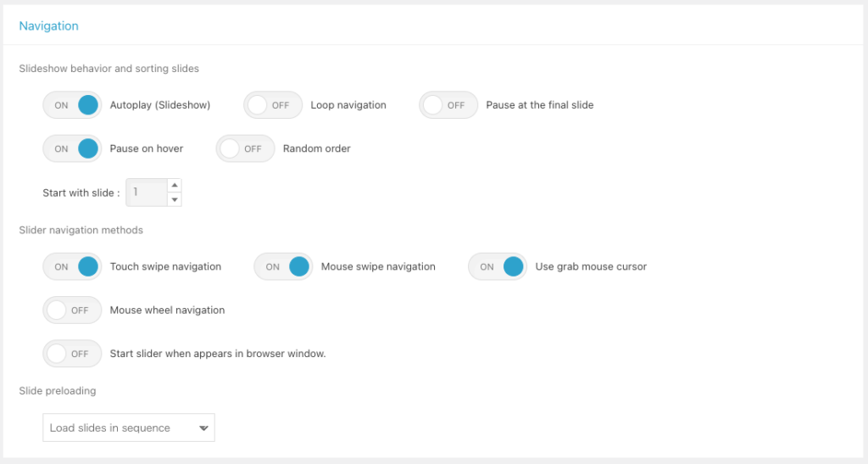Viewport: 868px width, 464px height.
Task: Click the Slider navigation methods heading
Action: (x=81, y=230)
